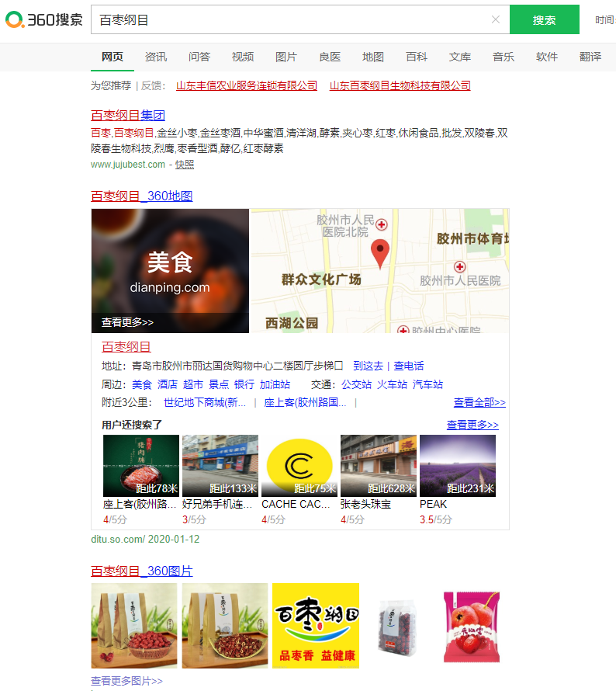Image resolution: width=616 pixels, height=691 pixels.
Task: Click 查看全部>> for nearby places
Action: (479, 402)
